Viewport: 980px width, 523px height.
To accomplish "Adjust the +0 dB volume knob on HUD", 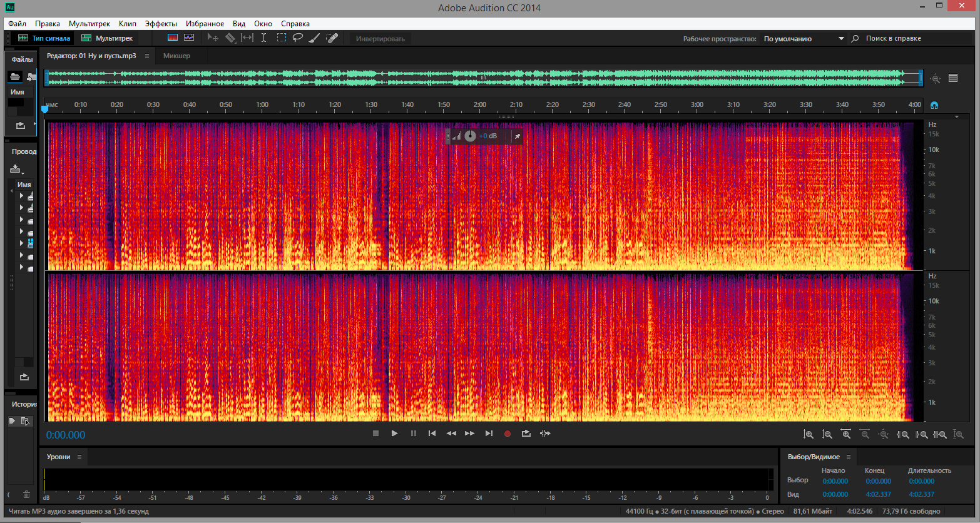I will coord(471,136).
